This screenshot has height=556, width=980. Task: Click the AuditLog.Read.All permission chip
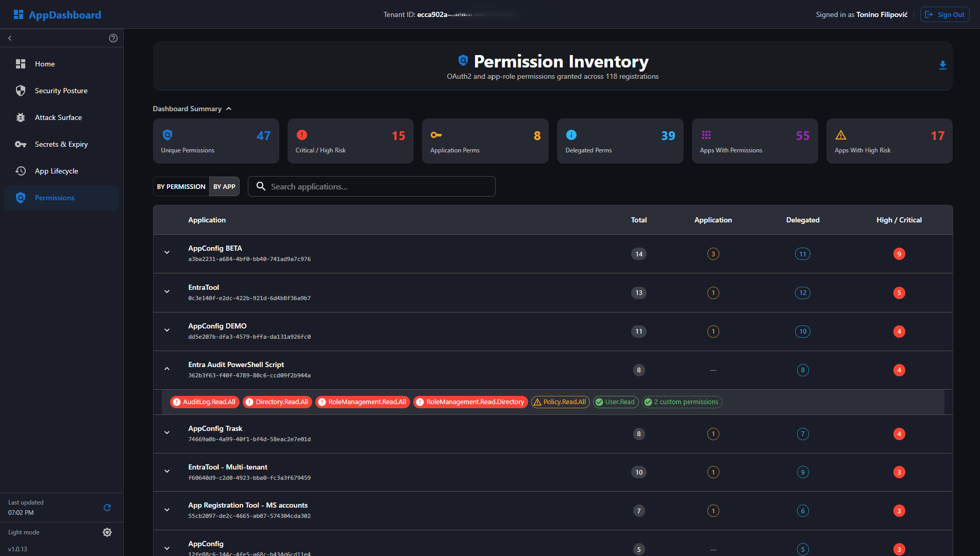click(x=205, y=402)
